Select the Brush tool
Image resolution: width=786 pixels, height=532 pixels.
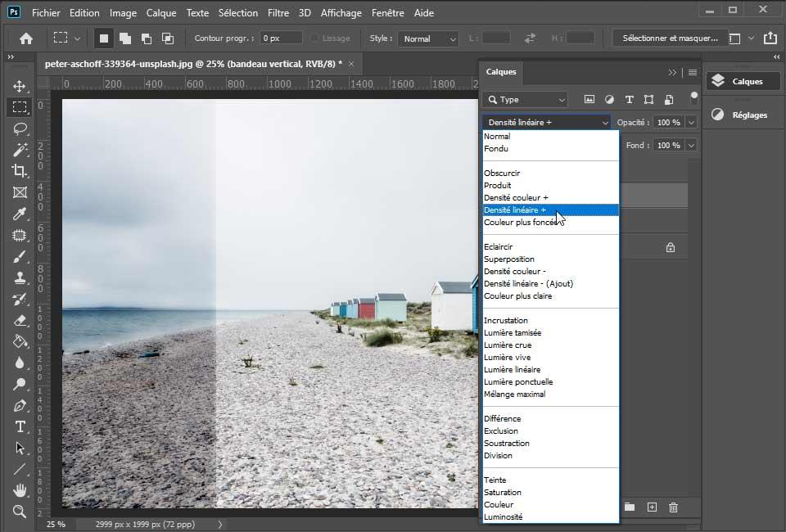click(x=20, y=256)
